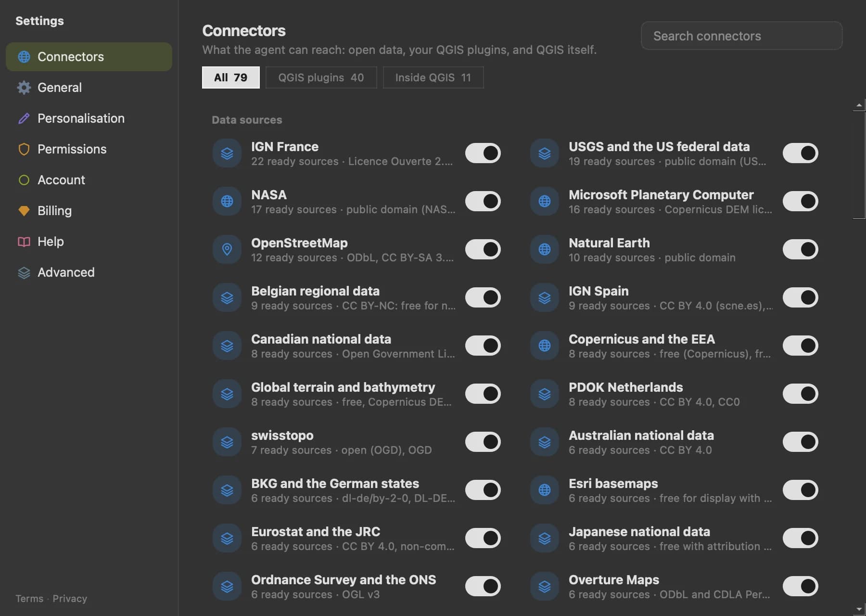Toggle the Canadian national data switch
866x616 pixels.
pos(483,346)
